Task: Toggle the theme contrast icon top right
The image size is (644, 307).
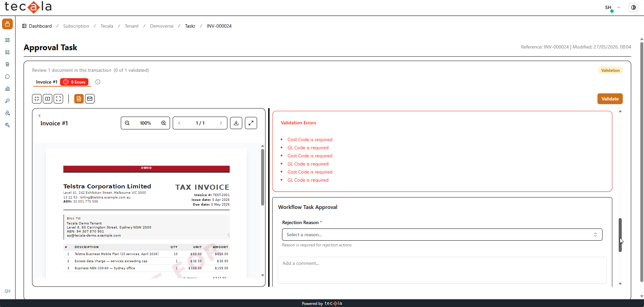Action: tap(634, 7)
